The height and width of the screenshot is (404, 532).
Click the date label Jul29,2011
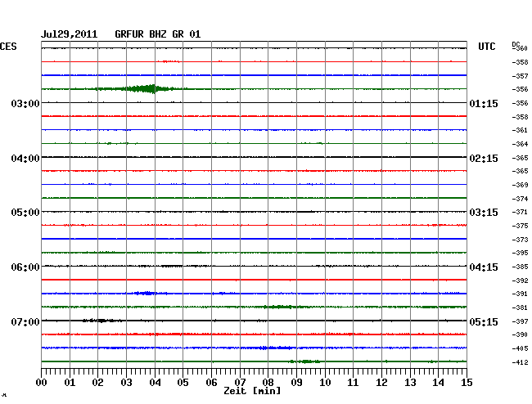tap(70, 34)
